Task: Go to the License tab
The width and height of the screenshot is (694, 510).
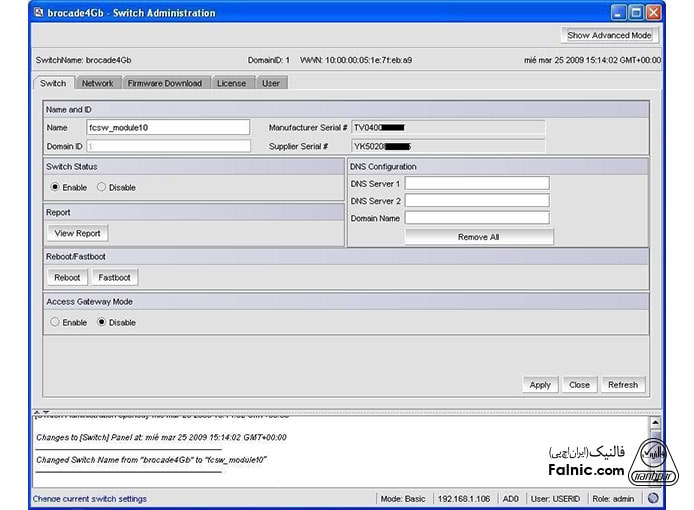Action: click(231, 83)
